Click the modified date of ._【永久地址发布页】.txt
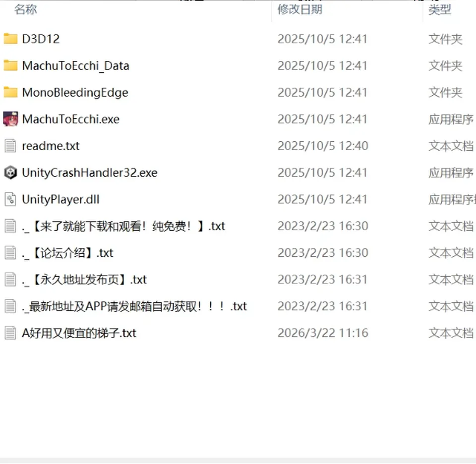Image resolution: width=476 pixels, height=464 pixels. (323, 280)
